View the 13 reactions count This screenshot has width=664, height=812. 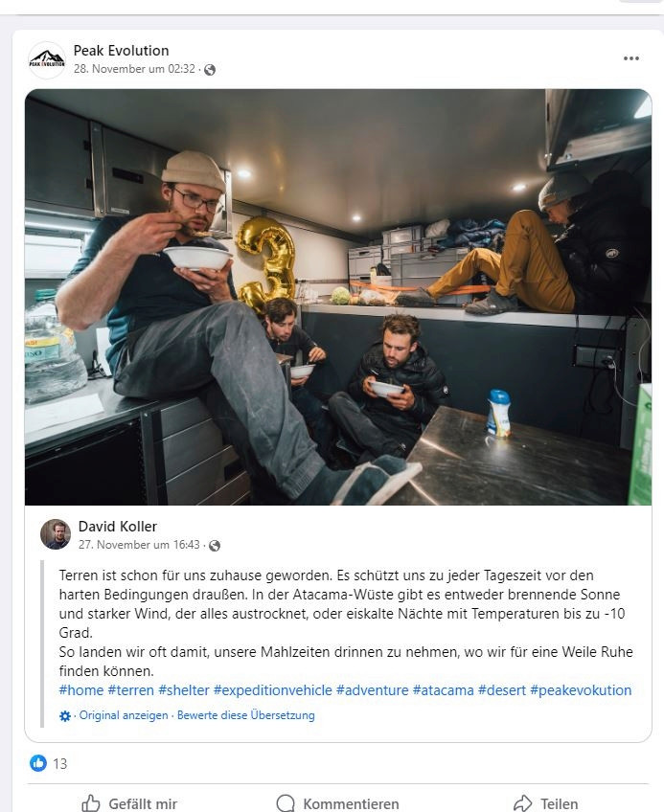[x=60, y=763]
